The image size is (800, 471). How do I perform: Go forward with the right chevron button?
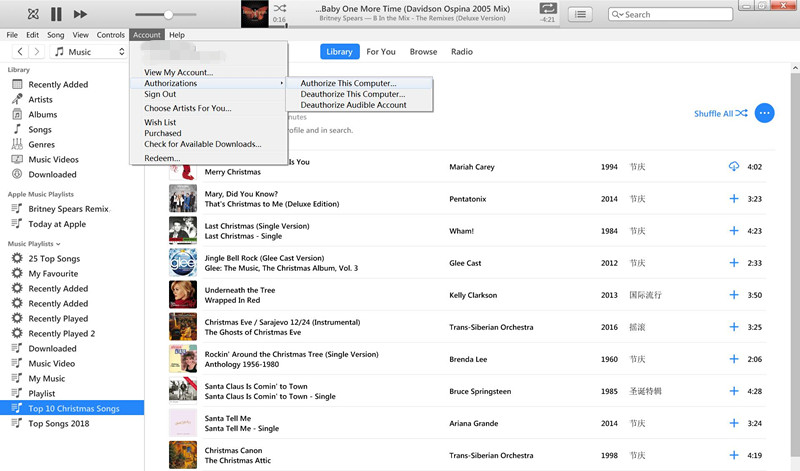pos(36,52)
